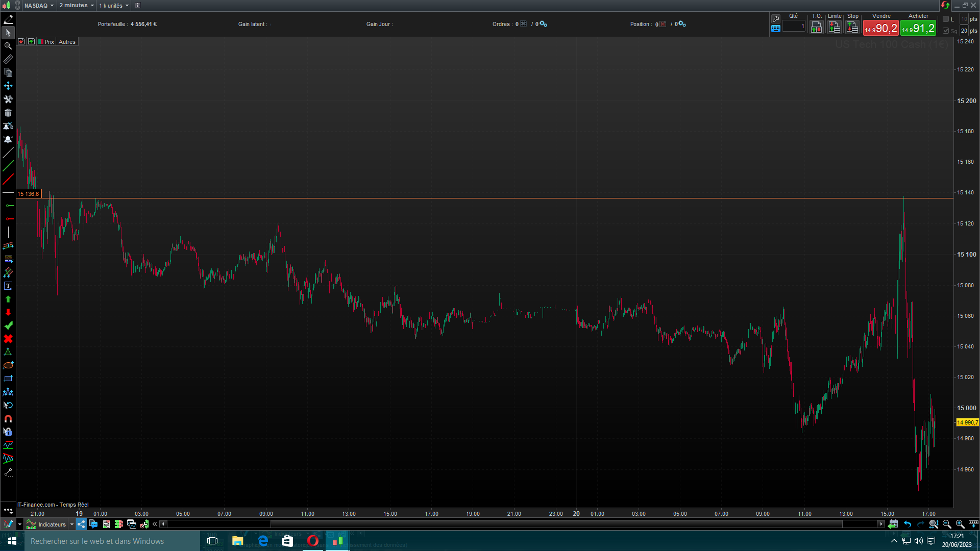Select the ruler measurement tool

coord(8,59)
